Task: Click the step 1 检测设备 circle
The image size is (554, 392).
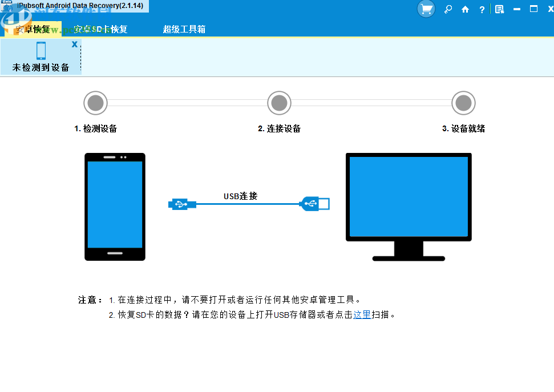Action: click(95, 103)
